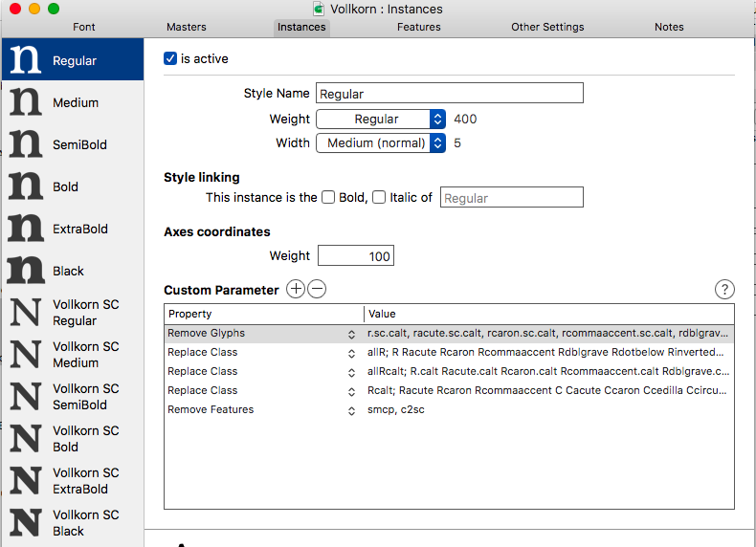
Task: Click the Value column header
Action: pyautogui.click(x=549, y=314)
